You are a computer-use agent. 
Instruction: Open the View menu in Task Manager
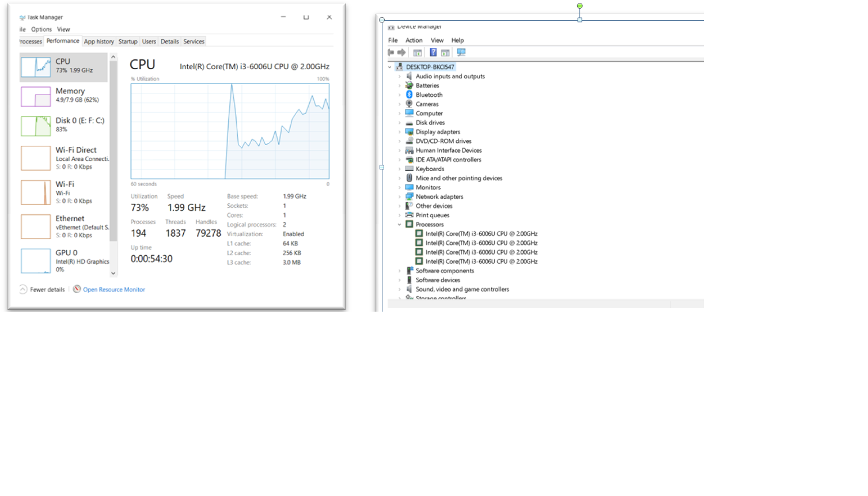(x=63, y=29)
